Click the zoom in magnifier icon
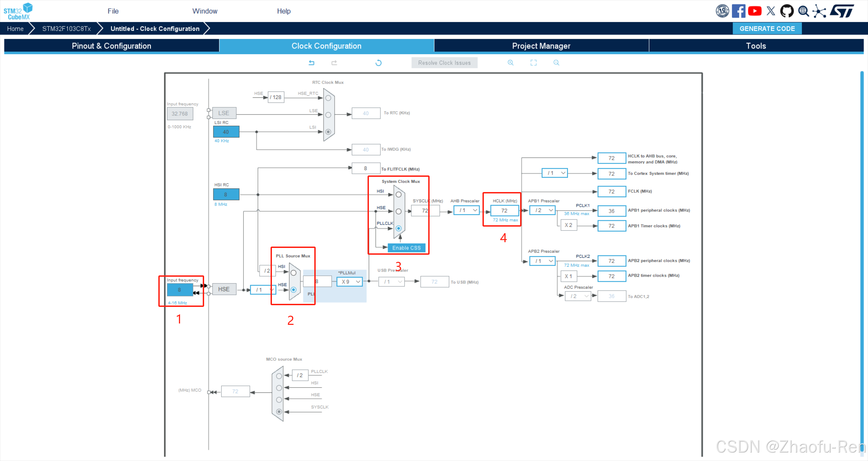The height and width of the screenshot is (461, 868). pos(511,63)
